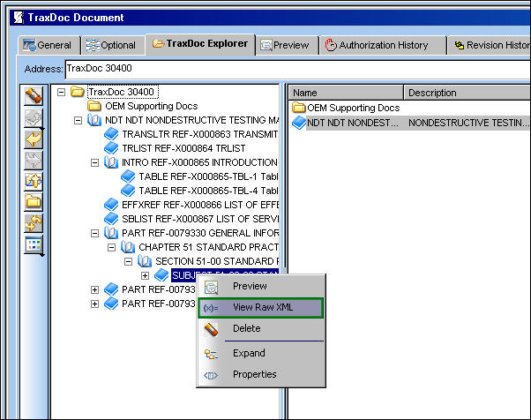Click the new folder icon in left toolbar
The image size is (531, 420).
[34, 202]
